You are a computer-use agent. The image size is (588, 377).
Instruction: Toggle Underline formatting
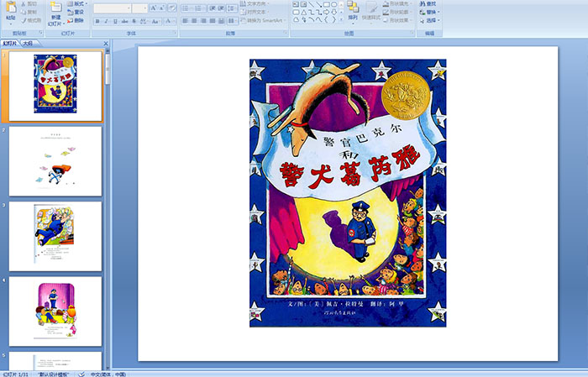point(115,21)
